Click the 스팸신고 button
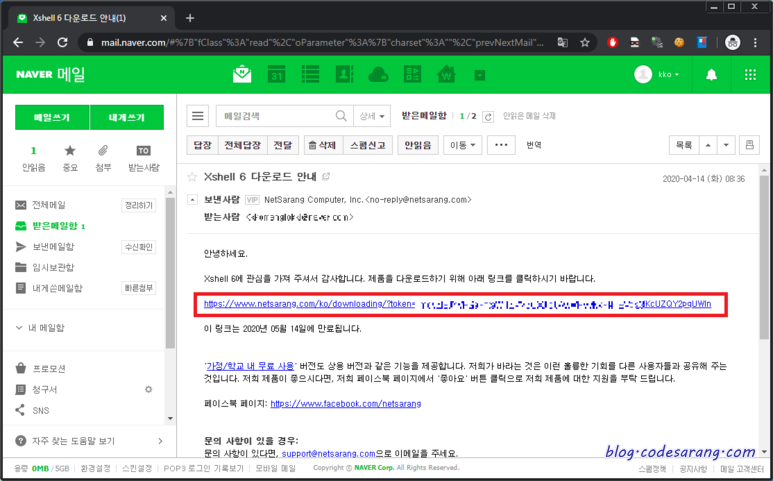The image size is (773, 481). click(x=368, y=145)
